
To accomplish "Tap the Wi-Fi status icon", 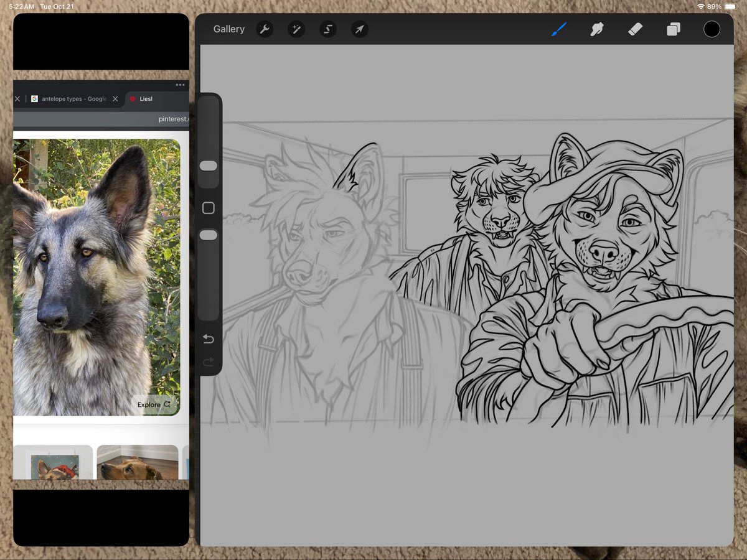I will [701, 6].
